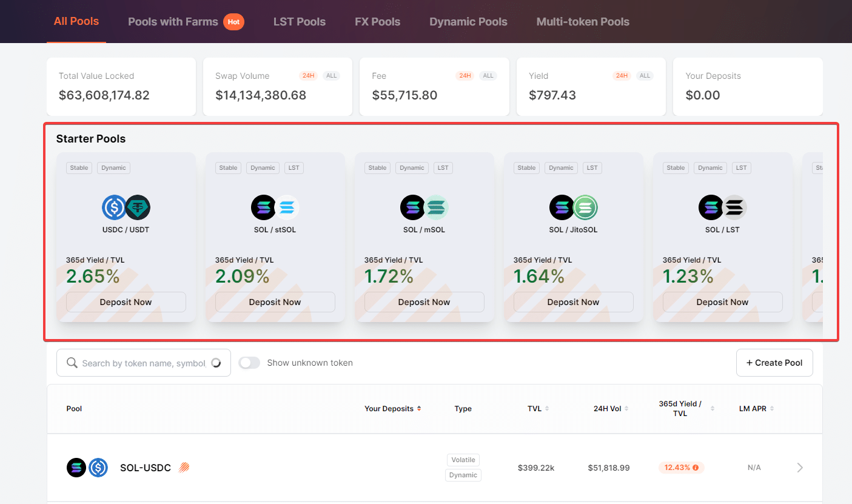This screenshot has width=852, height=504.
Task: Click Deposit Now on the USDC/USDT pool
Action: [126, 301]
